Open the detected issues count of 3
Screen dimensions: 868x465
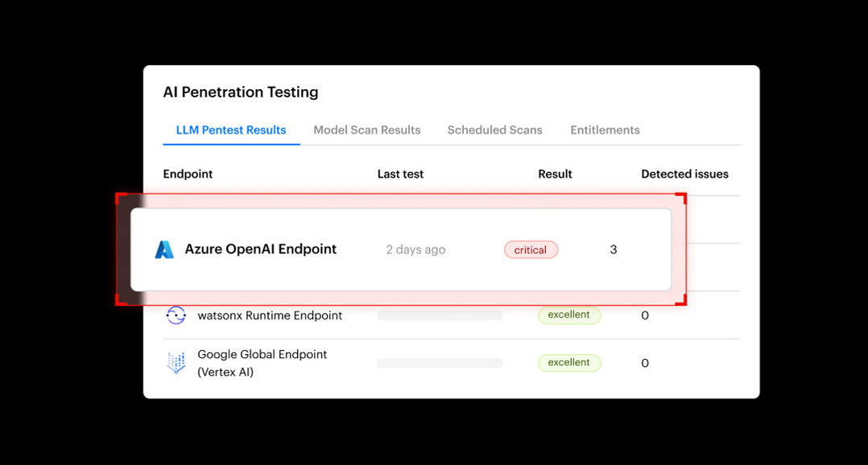[614, 249]
